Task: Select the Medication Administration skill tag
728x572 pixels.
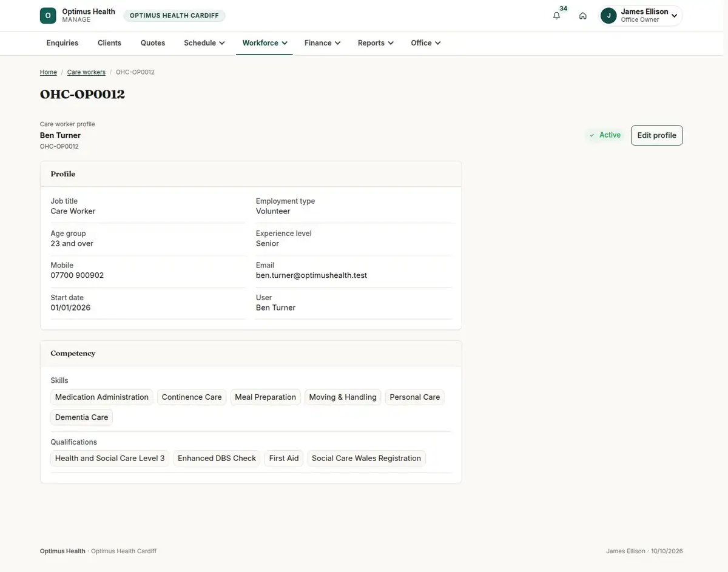Action: pyautogui.click(x=102, y=397)
